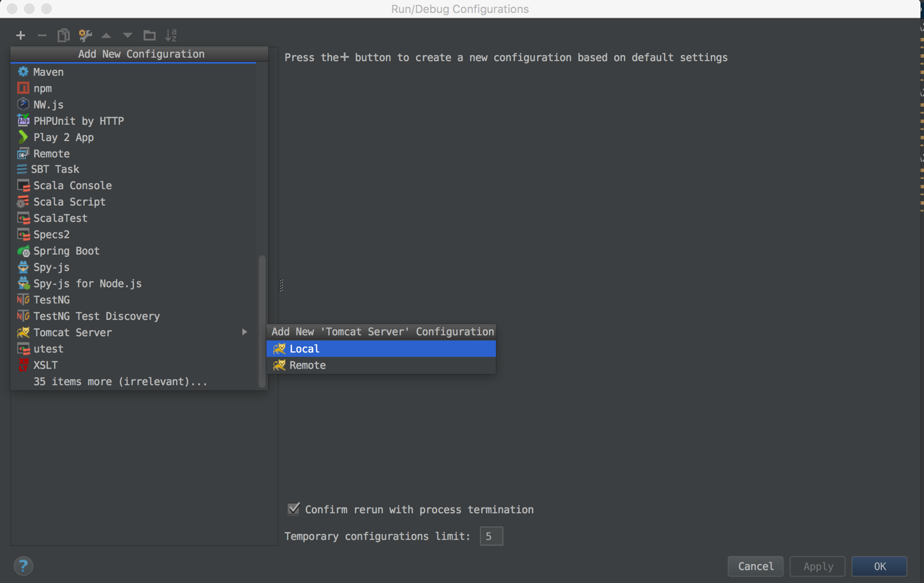Click the Remote configuration icon in list
Screen dimensions: 924x583
click(23, 153)
